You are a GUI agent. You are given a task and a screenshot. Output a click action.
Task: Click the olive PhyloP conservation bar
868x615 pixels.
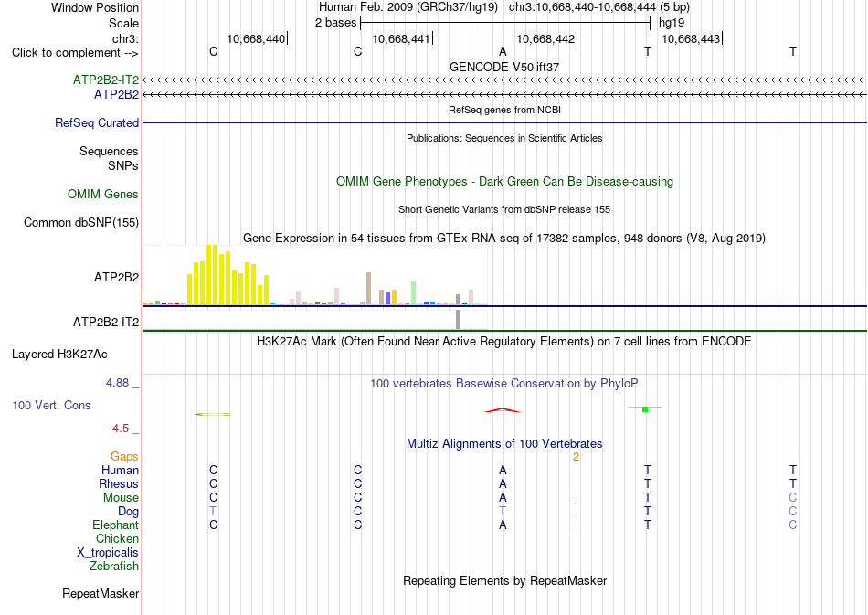click(x=213, y=414)
